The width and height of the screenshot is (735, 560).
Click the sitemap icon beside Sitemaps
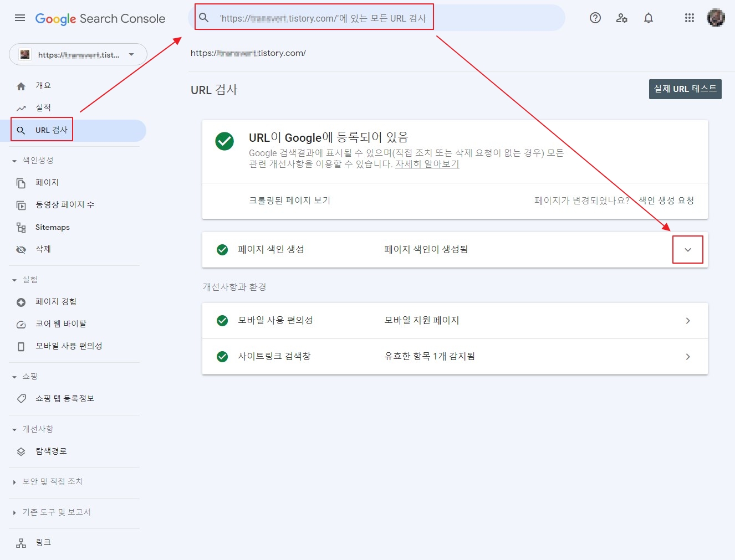tap(21, 227)
